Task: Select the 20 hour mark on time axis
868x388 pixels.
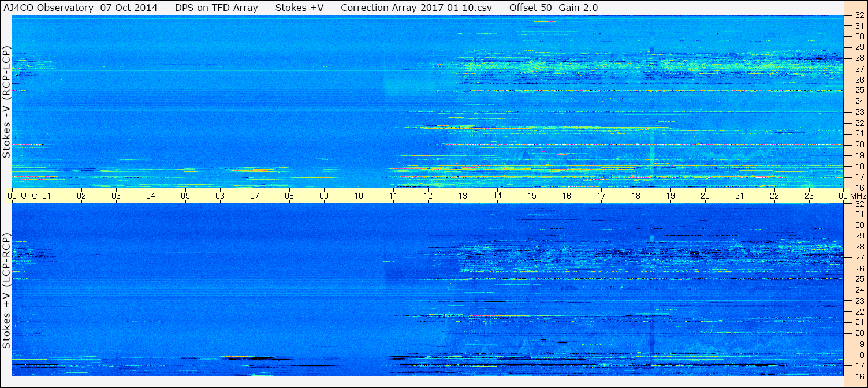Action: click(705, 196)
